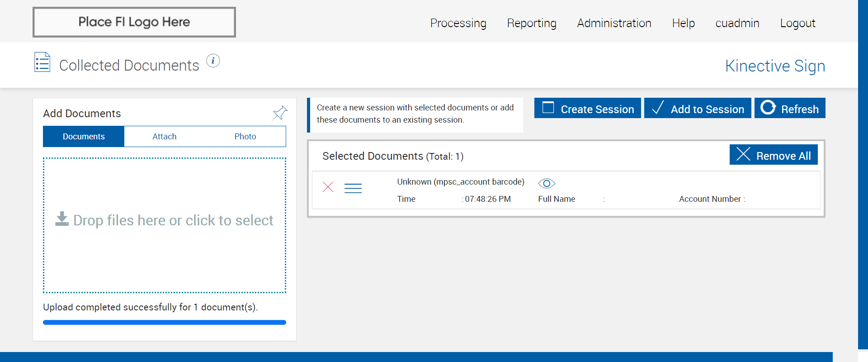Click the Add to Session button
Screen dimensions: 868x362
pos(698,109)
